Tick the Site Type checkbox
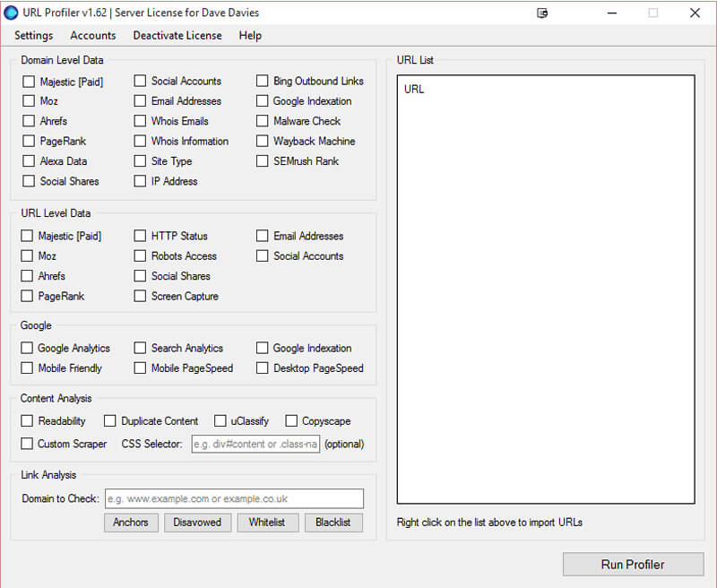Image resolution: width=717 pixels, height=588 pixels. click(x=140, y=161)
